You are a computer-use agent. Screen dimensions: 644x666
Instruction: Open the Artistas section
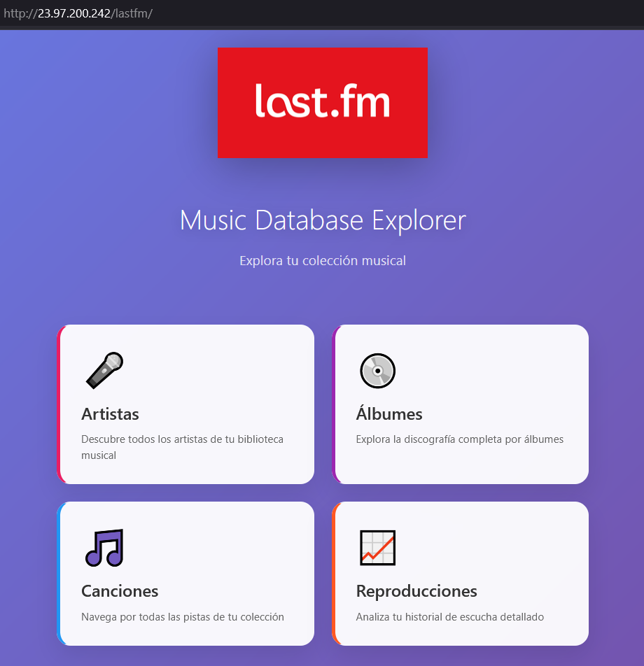(x=185, y=404)
